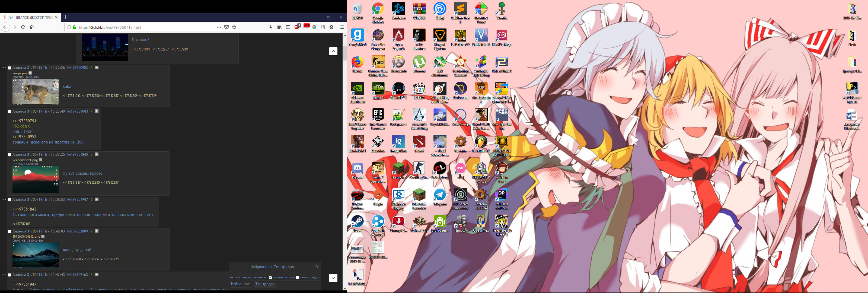Enable the 'своим тредом' auto-follow checkbox

click(298, 278)
